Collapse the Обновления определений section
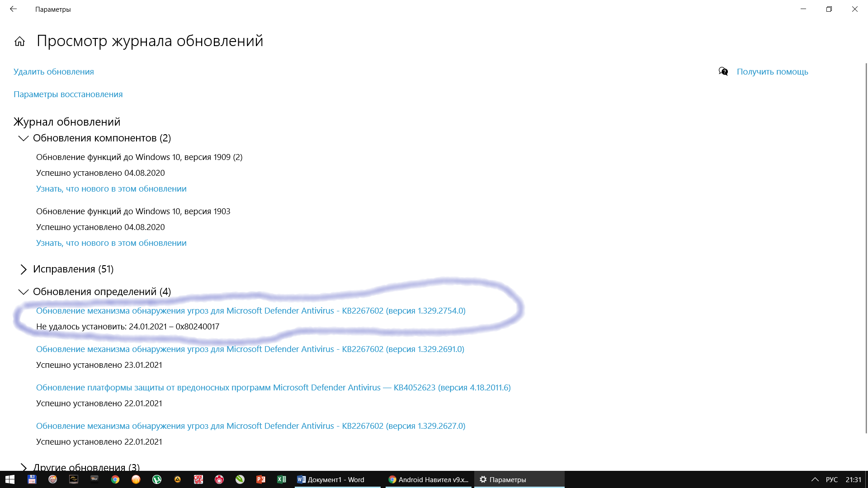Screen dimensions: 868x488 (24, 292)
